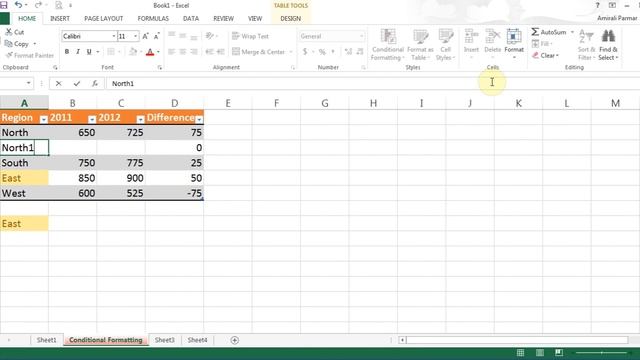Decrease decimal places
This screenshot has height=360, width=640.
(360, 52)
